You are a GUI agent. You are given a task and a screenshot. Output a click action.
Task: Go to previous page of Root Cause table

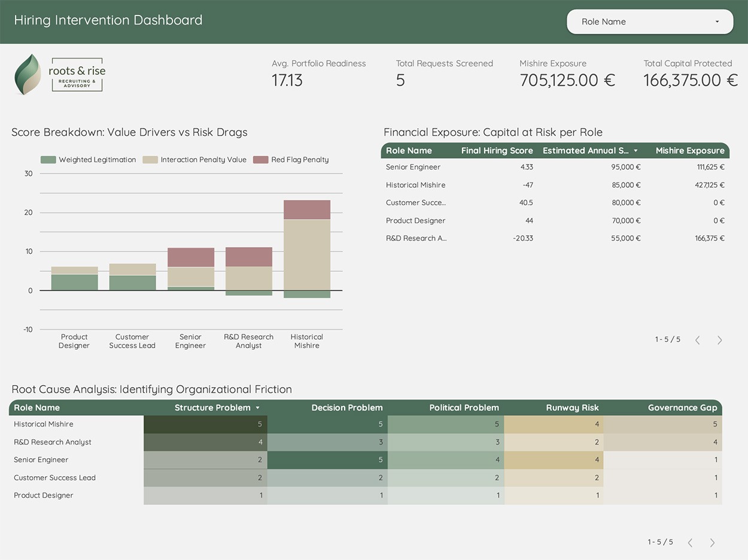[690, 543]
